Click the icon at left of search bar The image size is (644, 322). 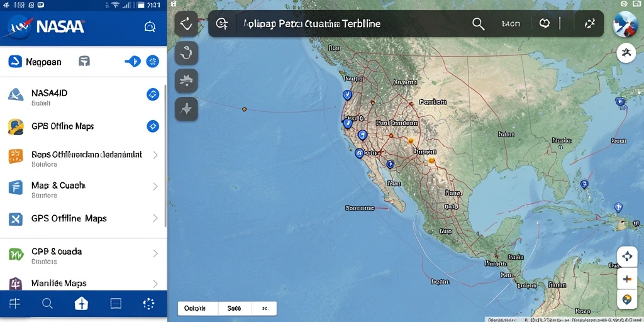(x=222, y=24)
